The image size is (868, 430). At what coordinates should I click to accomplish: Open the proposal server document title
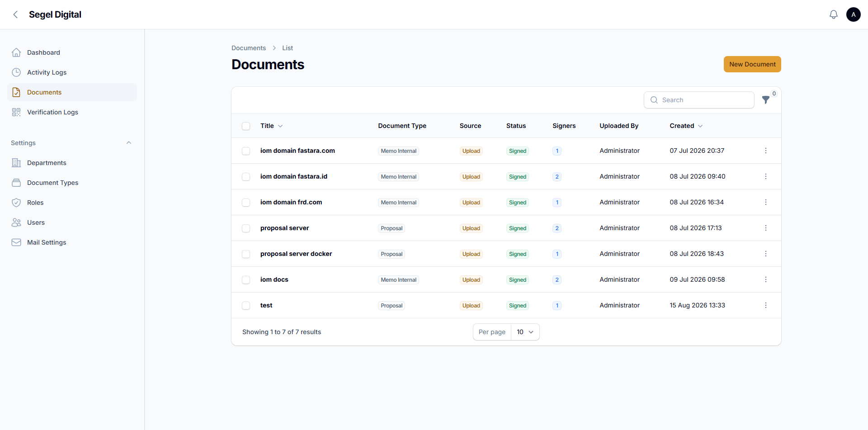[285, 228]
